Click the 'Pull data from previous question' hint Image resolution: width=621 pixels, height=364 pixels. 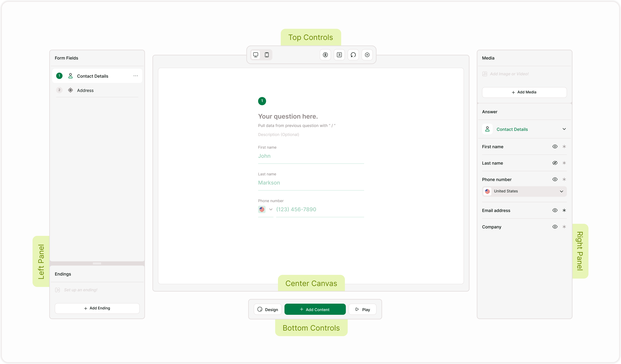coord(297,126)
